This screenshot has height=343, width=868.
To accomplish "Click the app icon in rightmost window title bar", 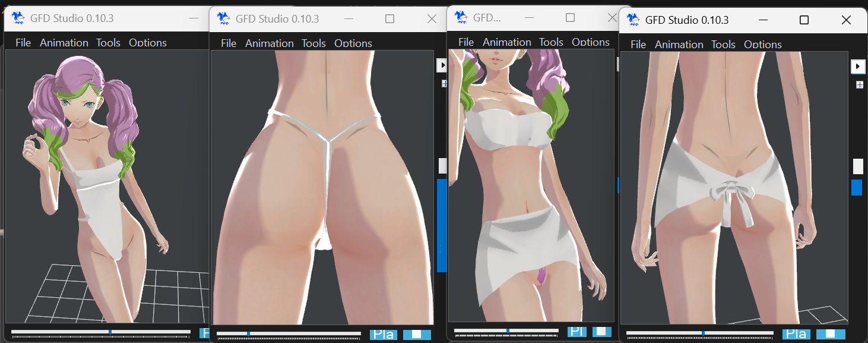I will tap(633, 20).
